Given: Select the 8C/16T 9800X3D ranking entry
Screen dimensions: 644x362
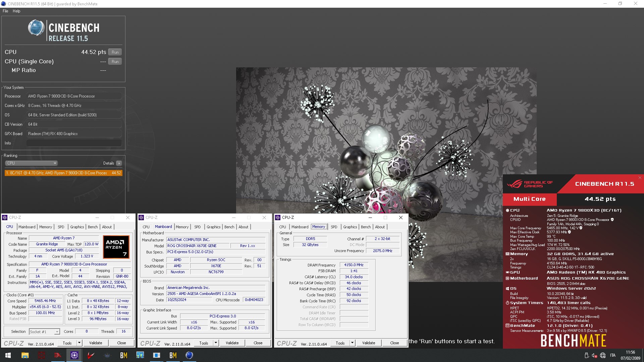Looking at the screenshot, I should 63,173.
